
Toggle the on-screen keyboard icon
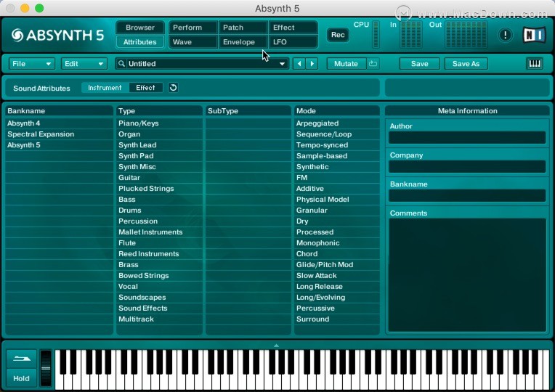[x=535, y=64]
